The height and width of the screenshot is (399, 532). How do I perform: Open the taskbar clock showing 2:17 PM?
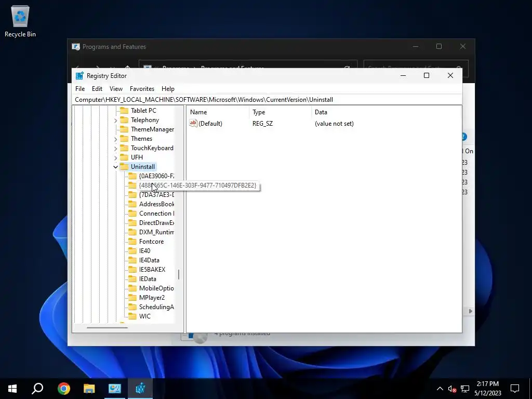tap(487, 389)
